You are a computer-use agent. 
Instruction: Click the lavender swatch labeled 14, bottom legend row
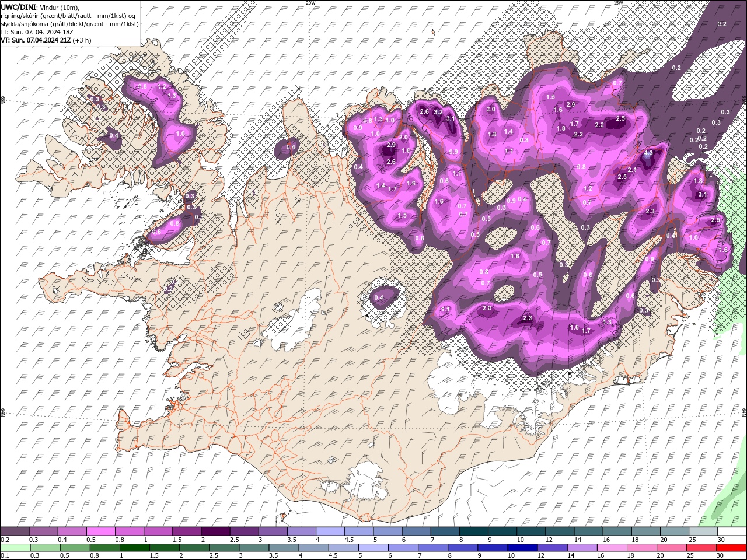coord(582,548)
